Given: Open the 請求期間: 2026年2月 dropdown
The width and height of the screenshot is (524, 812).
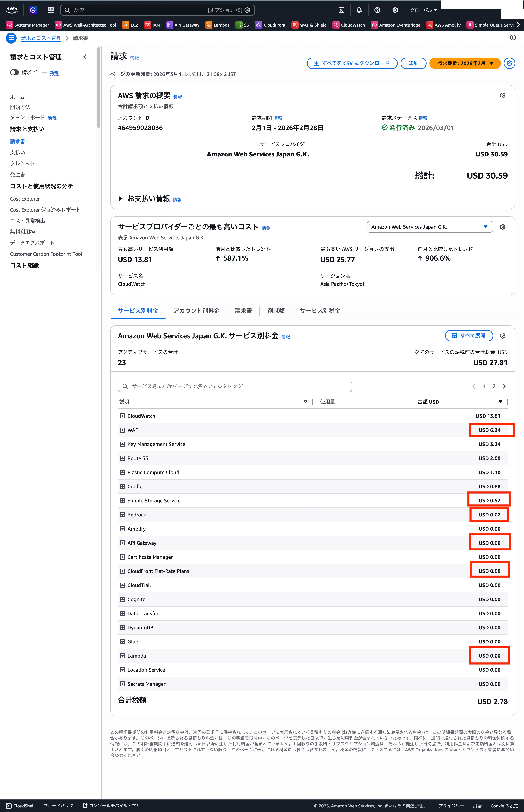Looking at the screenshot, I should click(465, 63).
